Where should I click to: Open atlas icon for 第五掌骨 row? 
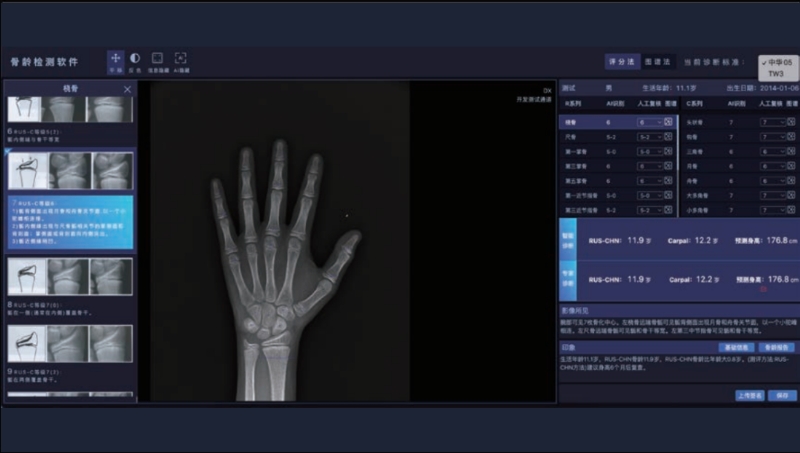668,181
